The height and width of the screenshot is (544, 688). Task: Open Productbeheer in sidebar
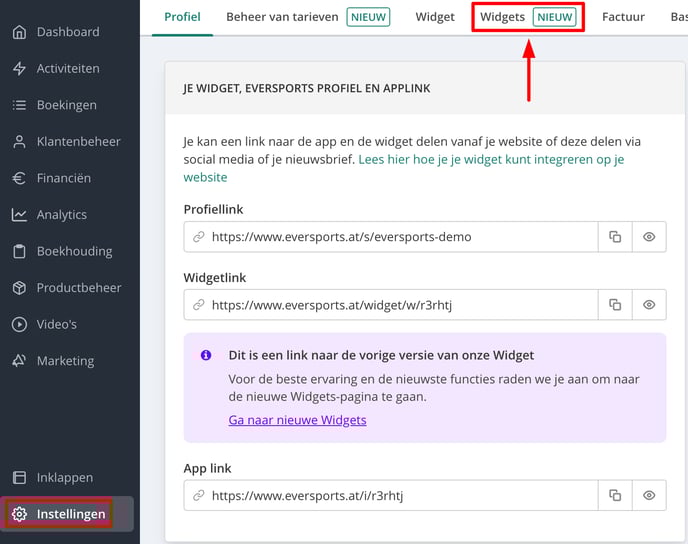click(x=79, y=288)
